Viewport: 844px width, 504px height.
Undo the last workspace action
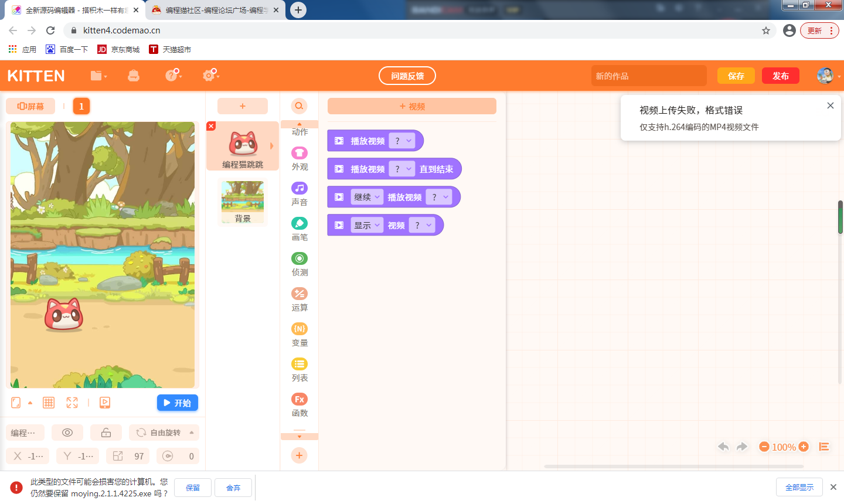(x=723, y=447)
